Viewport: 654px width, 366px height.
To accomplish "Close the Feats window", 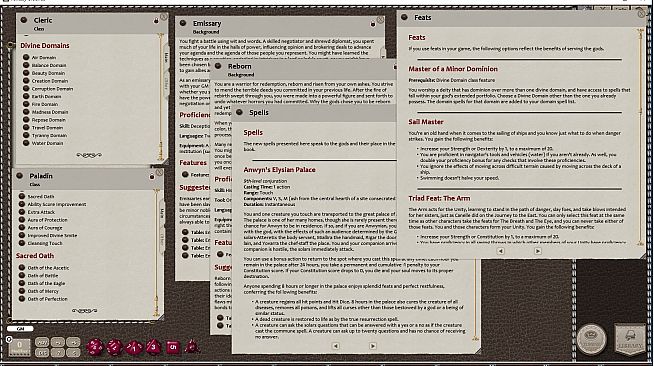I will click(641, 14).
